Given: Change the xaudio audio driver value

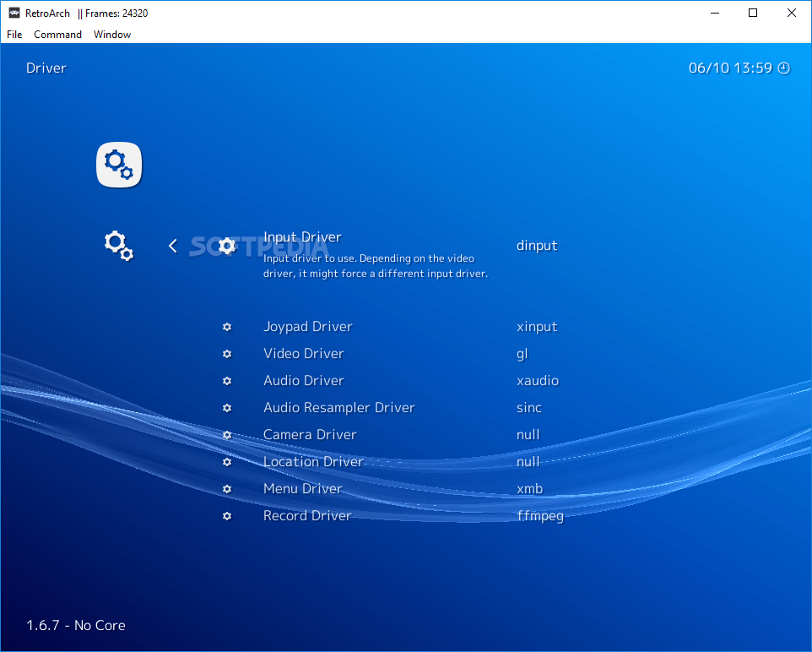Looking at the screenshot, I should [538, 380].
